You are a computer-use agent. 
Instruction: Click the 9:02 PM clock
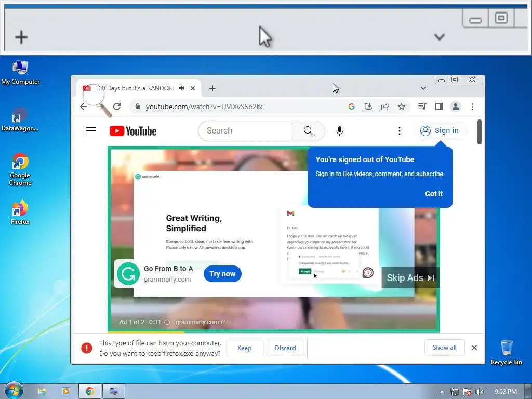click(x=506, y=392)
